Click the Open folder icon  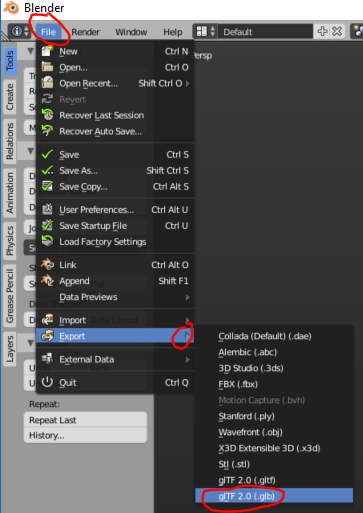47,67
